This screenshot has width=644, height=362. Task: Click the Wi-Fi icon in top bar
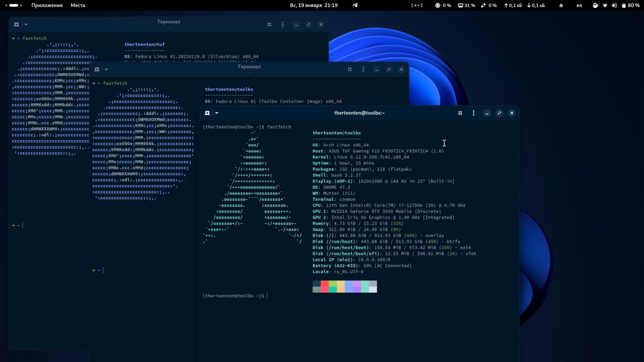605,5
